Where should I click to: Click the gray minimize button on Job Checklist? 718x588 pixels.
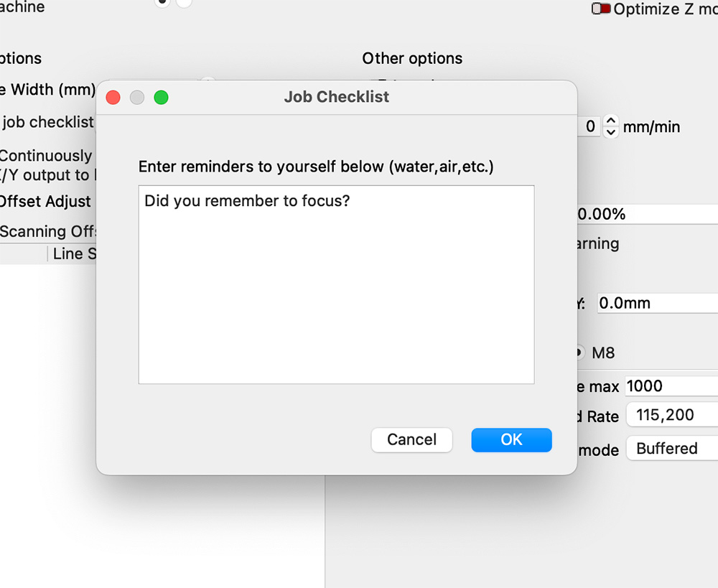137,97
